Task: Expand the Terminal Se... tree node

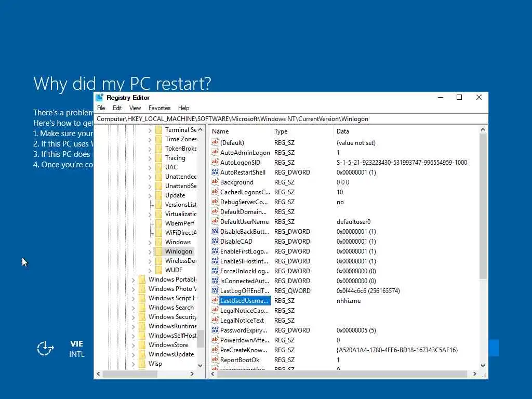Action: (150, 130)
